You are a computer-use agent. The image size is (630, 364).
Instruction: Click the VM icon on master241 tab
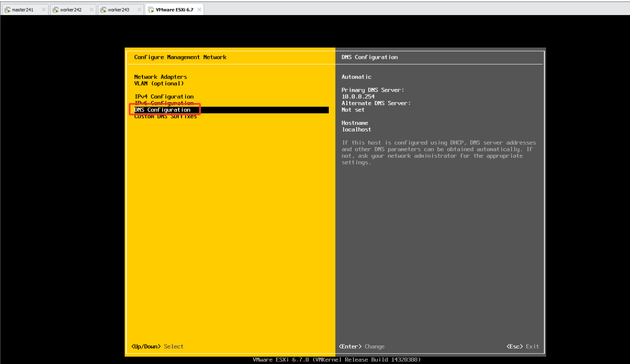[x=7, y=9]
